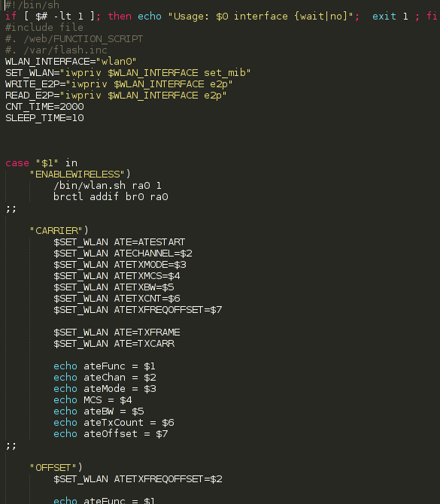440x504 pixels.
Task: Click the echo ateChan = $2 line
Action: [x=105, y=378]
